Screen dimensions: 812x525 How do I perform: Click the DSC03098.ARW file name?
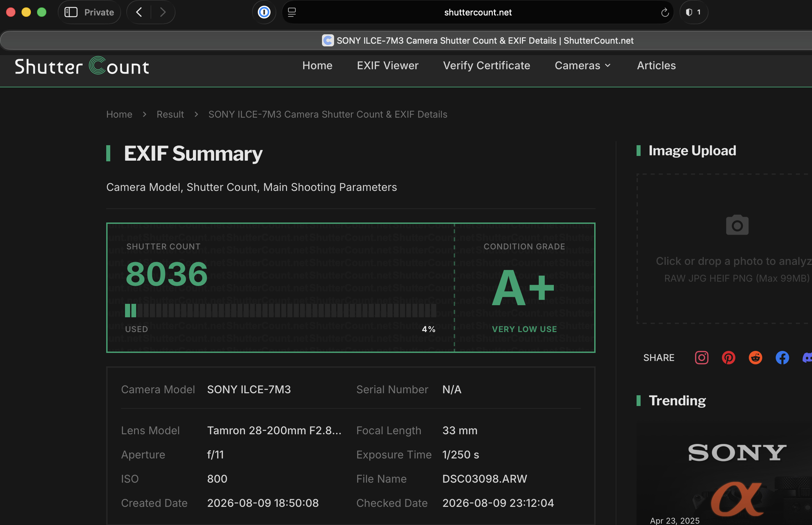tap(484, 479)
